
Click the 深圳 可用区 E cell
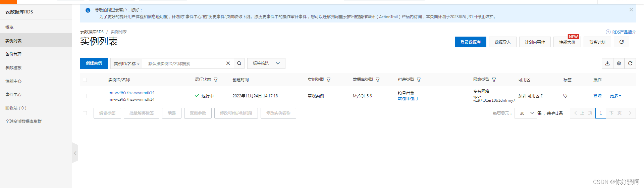pyautogui.click(x=530, y=96)
